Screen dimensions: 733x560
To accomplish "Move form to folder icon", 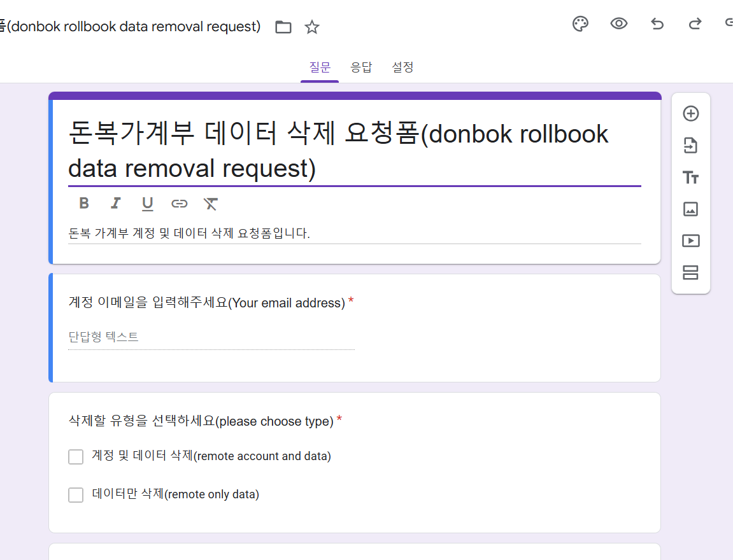I will pos(283,27).
